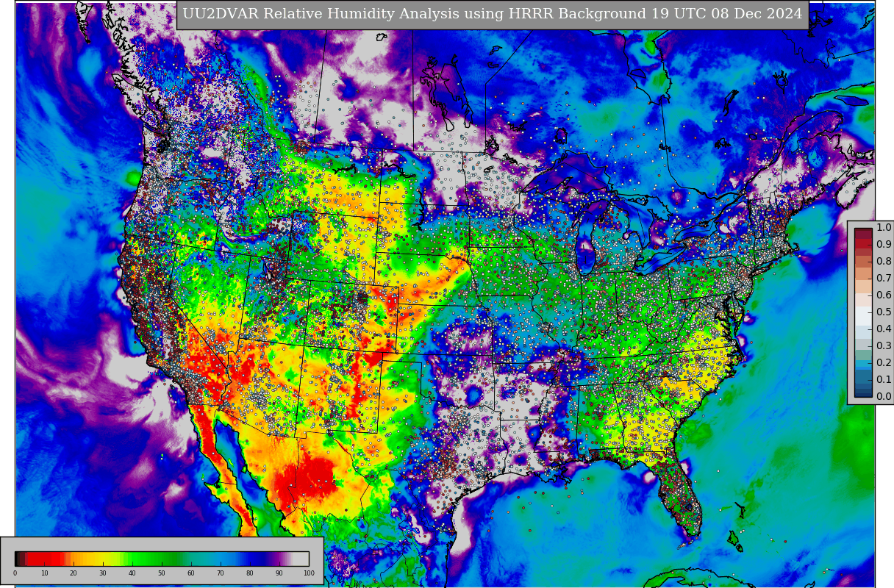The image size is (894, 588).
Task: Click the "10" tick label on the humidity colorbar
Action: click(x=44, y=573)
